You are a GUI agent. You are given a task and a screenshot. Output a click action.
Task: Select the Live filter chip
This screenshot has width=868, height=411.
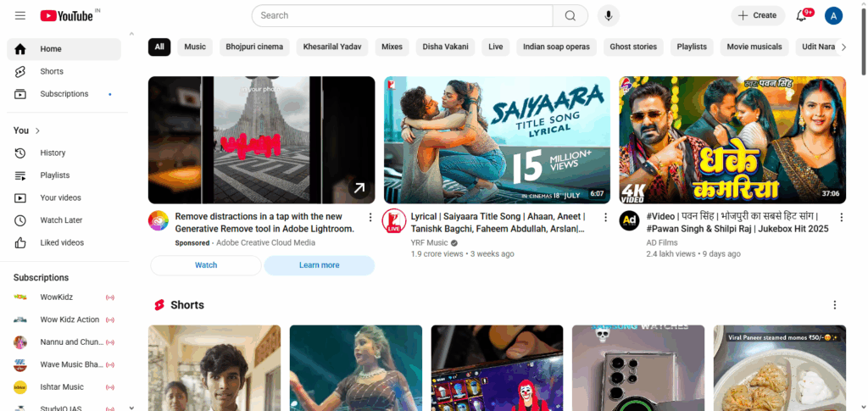(495, 47)
